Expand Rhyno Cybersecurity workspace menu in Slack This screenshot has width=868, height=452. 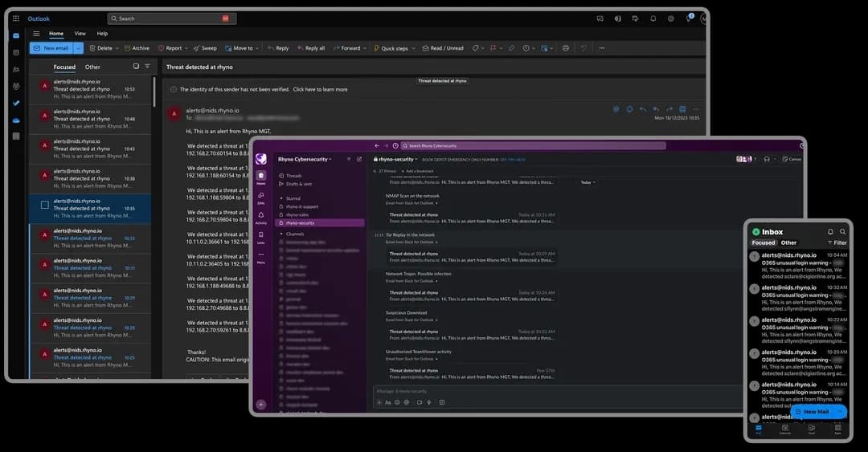click(305, 159)
